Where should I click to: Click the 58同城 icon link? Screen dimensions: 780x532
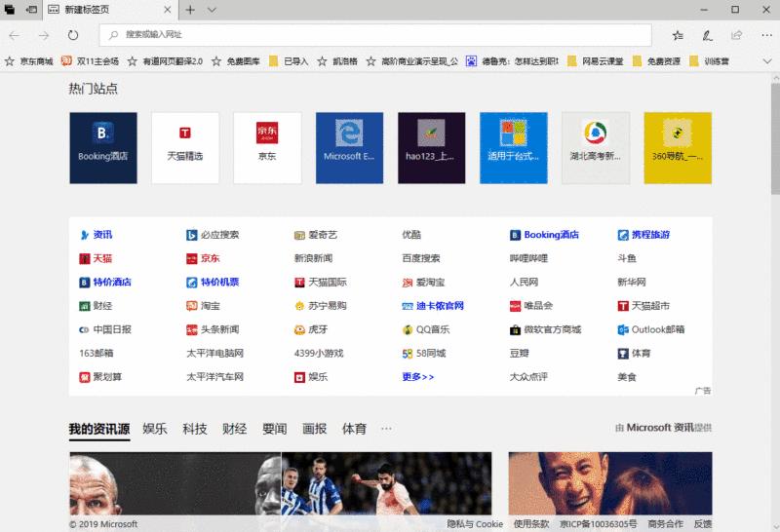coord(424,353)
